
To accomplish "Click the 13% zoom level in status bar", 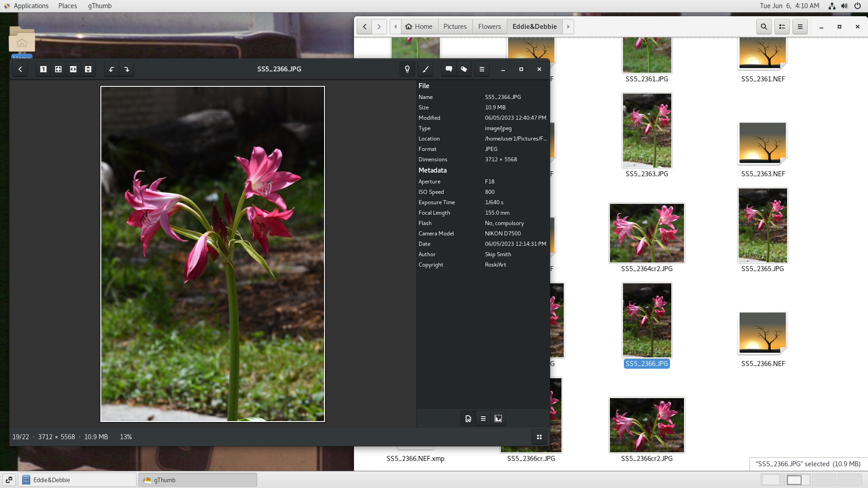I will pos(126,437).
